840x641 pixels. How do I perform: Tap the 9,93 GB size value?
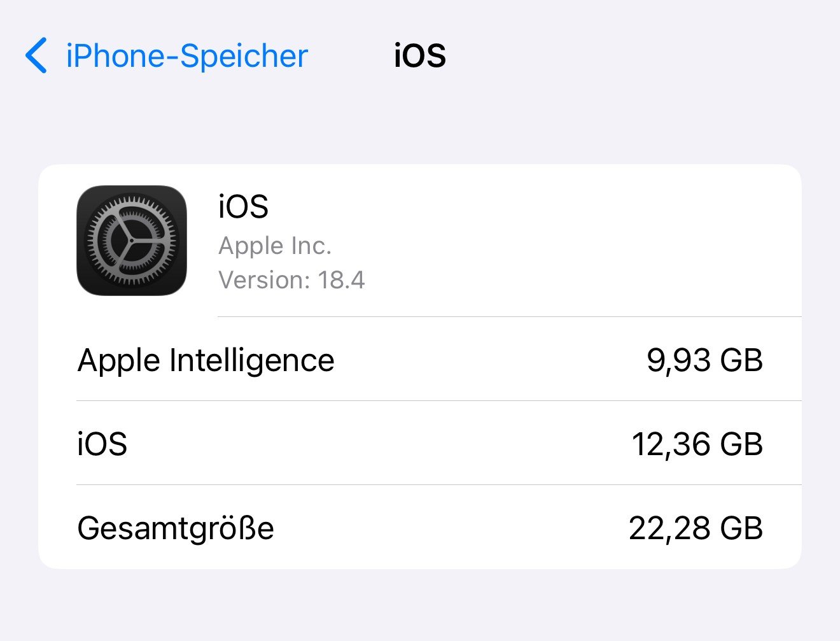704,360
